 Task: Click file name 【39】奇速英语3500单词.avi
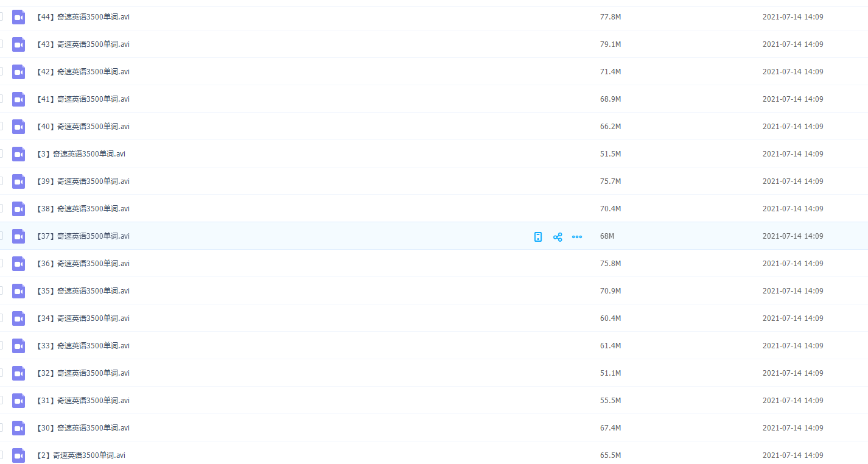(83, 181)
